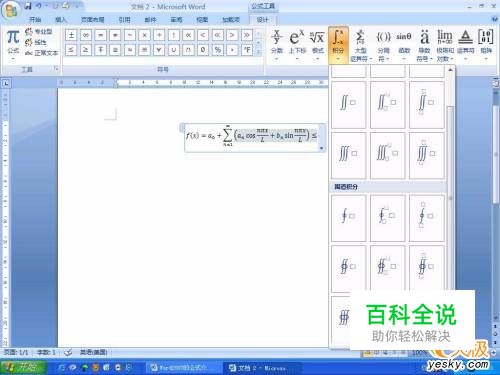The height and width of the screenshot is (375, 500).
Task: Insert the factorial exclamation symbol
Action: (174, 35)
